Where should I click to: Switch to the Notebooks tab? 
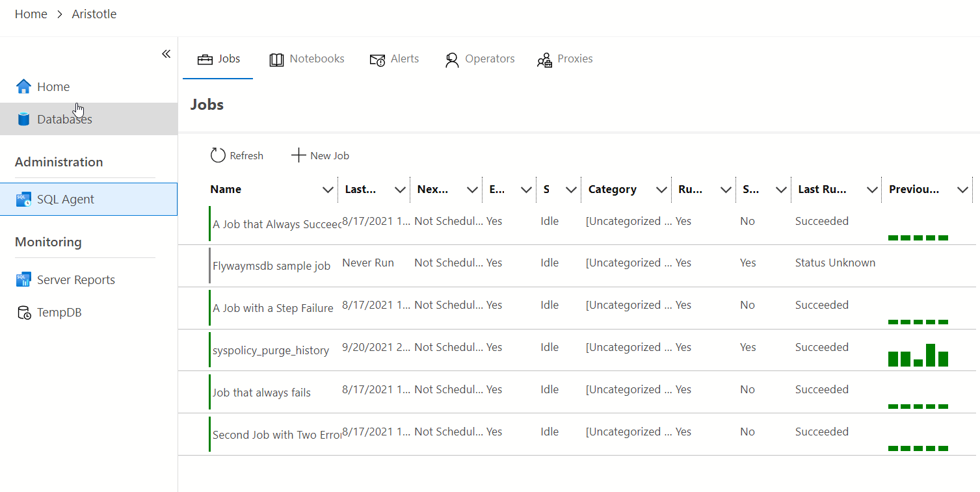[x=307, y=59]
